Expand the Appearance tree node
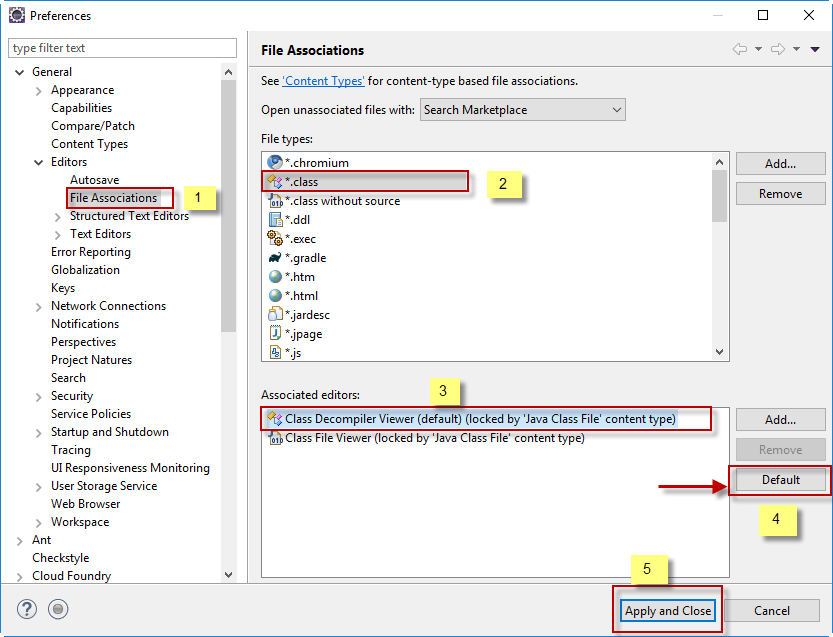Viewport: 833px width, 637px height. pos(39,90)
